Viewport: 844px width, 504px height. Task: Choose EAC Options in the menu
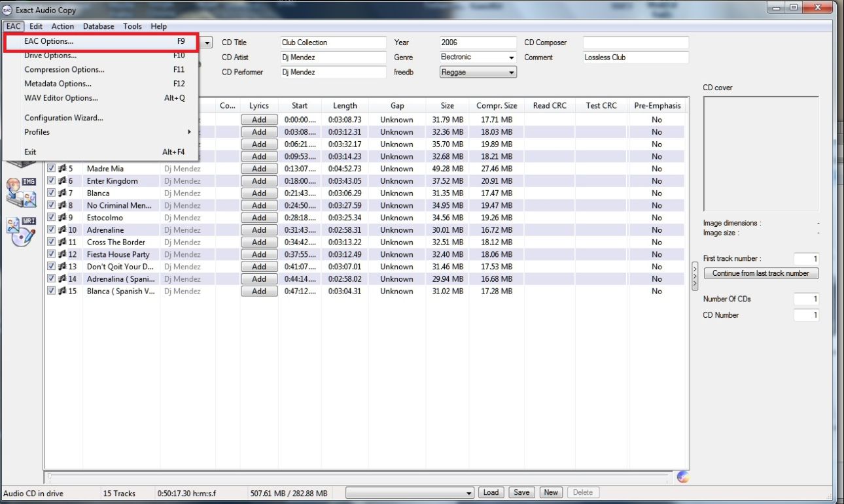click(x=101, y=41)
